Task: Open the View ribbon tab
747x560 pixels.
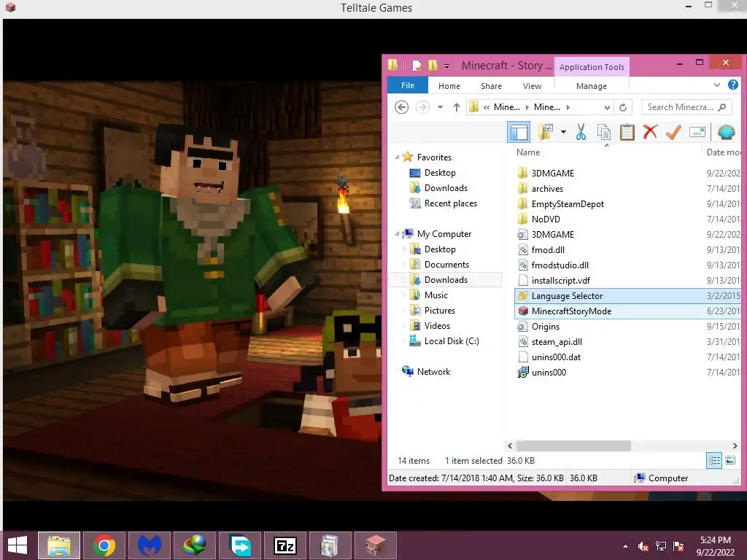Action: pos(532,86)
